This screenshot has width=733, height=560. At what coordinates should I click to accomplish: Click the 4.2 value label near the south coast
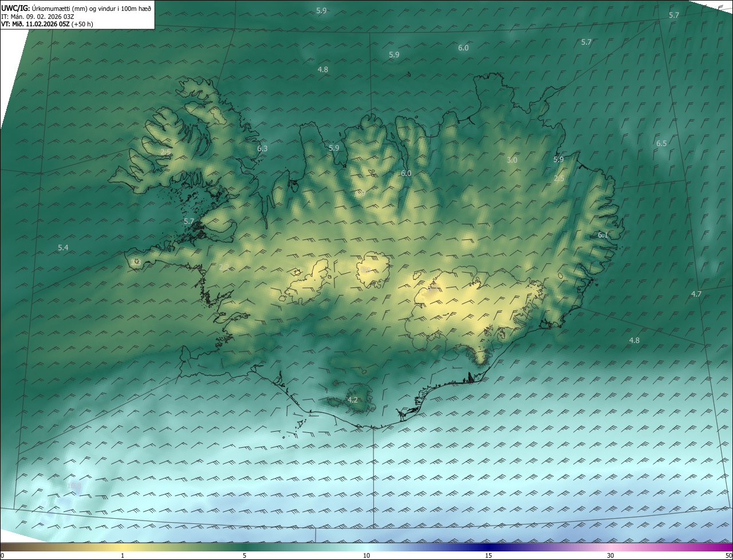(353, 400)
